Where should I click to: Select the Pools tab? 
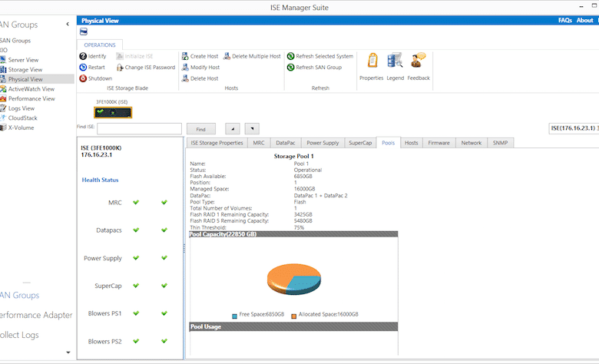388,143
